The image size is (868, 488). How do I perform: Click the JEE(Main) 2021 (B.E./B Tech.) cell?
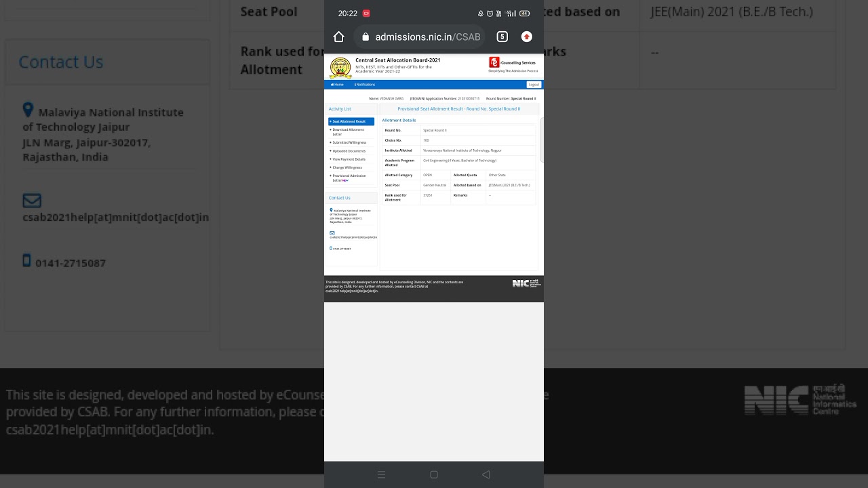pos(511,185)
